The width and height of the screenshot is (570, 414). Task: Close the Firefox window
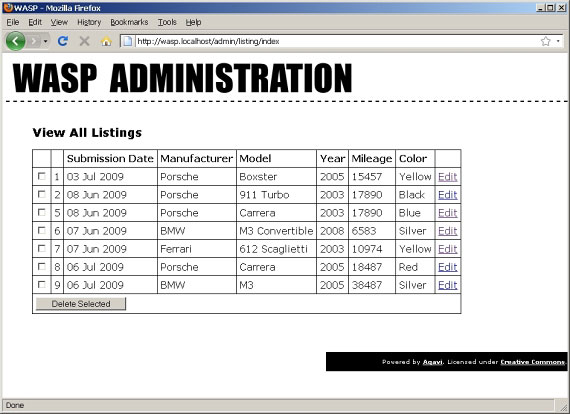tap(562, 8)
